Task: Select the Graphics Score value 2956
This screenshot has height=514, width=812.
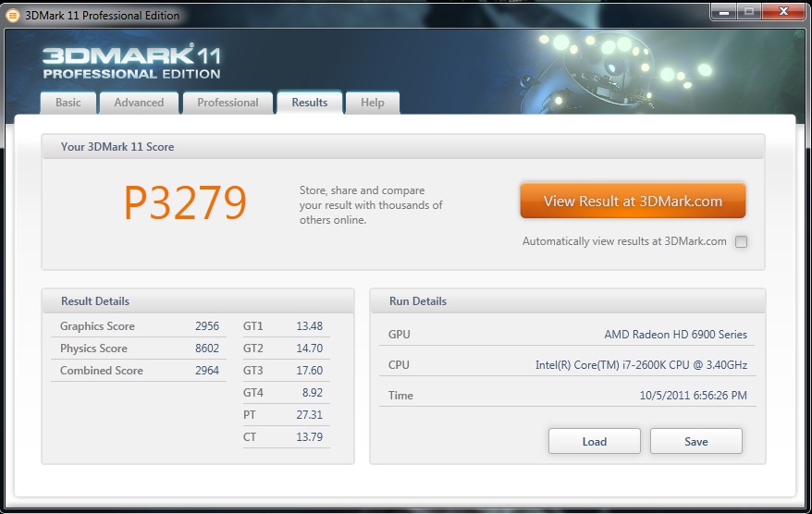Action: tap(207, 326)
